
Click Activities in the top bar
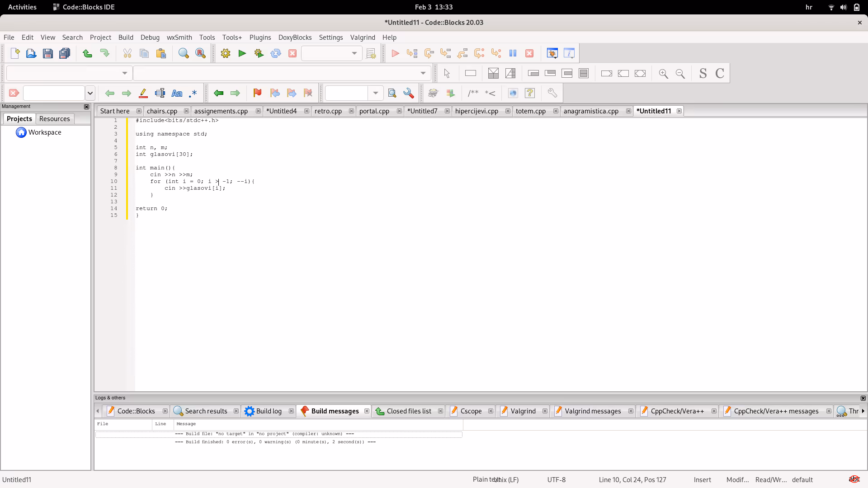point(22,7)
